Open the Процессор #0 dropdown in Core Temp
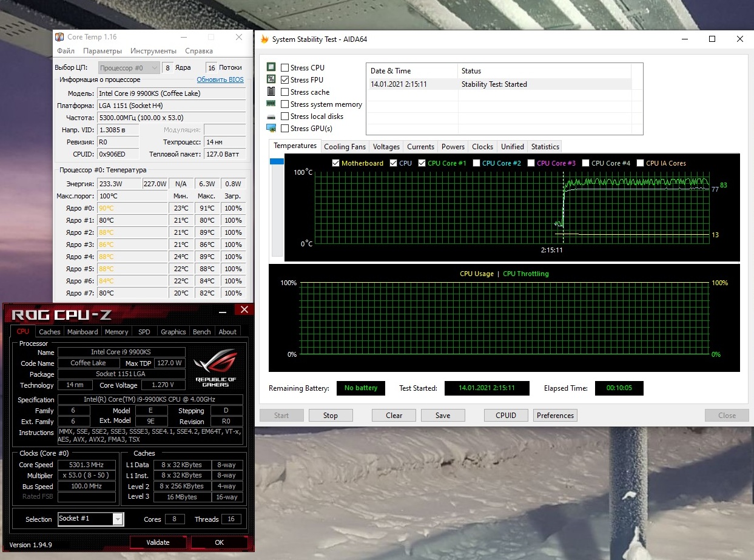 129,68
